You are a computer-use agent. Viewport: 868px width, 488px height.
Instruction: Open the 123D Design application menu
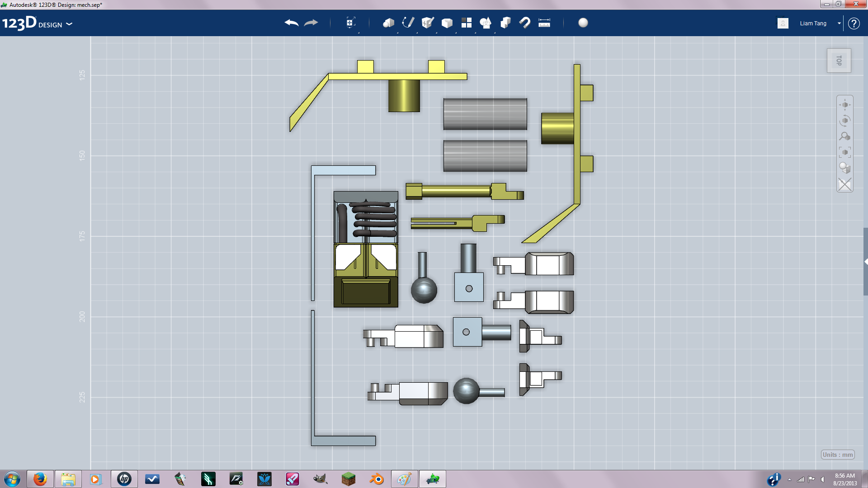point(37,23)
